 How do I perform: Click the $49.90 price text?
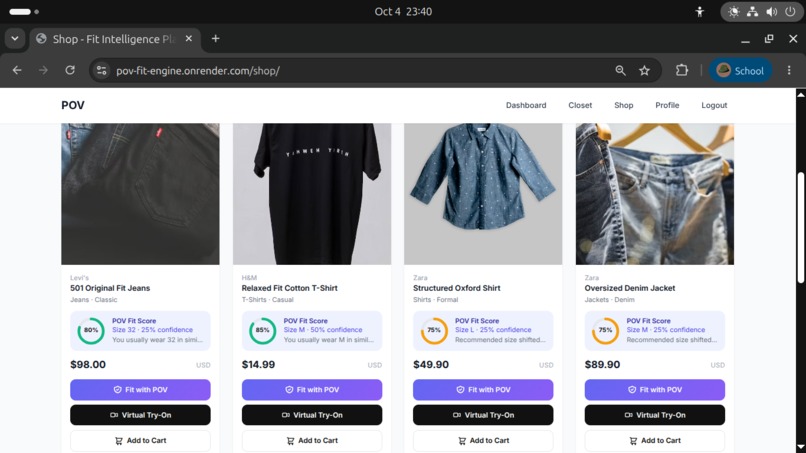431,365
